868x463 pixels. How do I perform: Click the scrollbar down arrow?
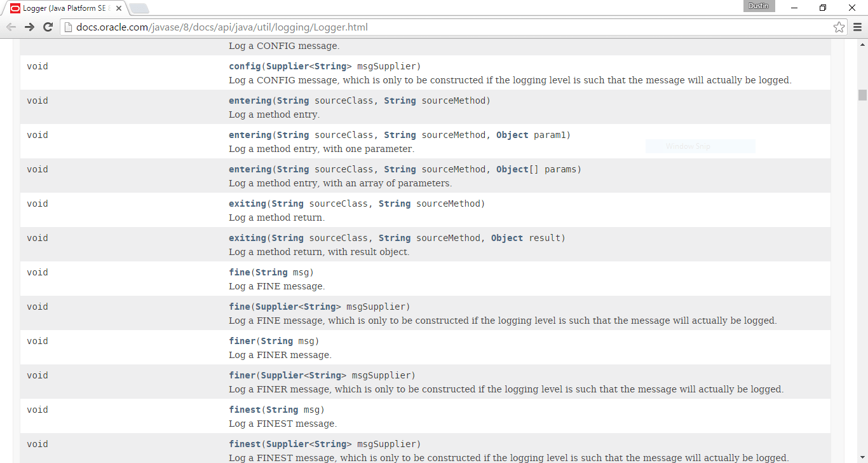[x=862, y=457]
